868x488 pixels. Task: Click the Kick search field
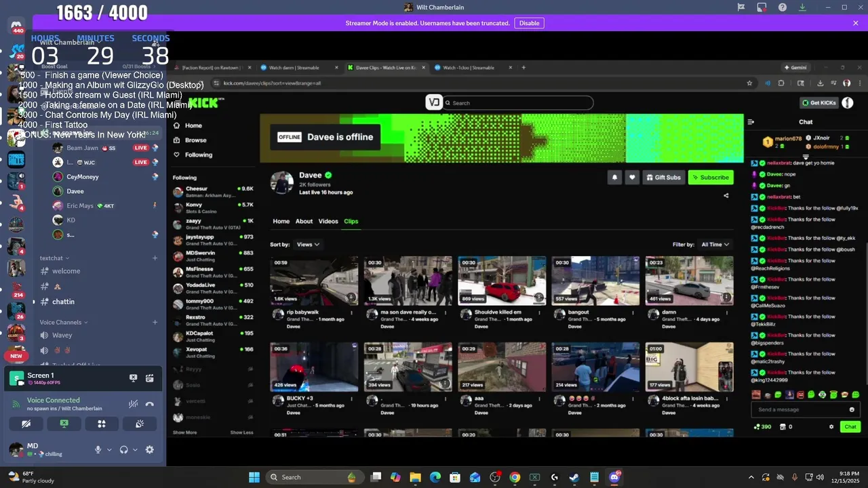tap(519, 103)
